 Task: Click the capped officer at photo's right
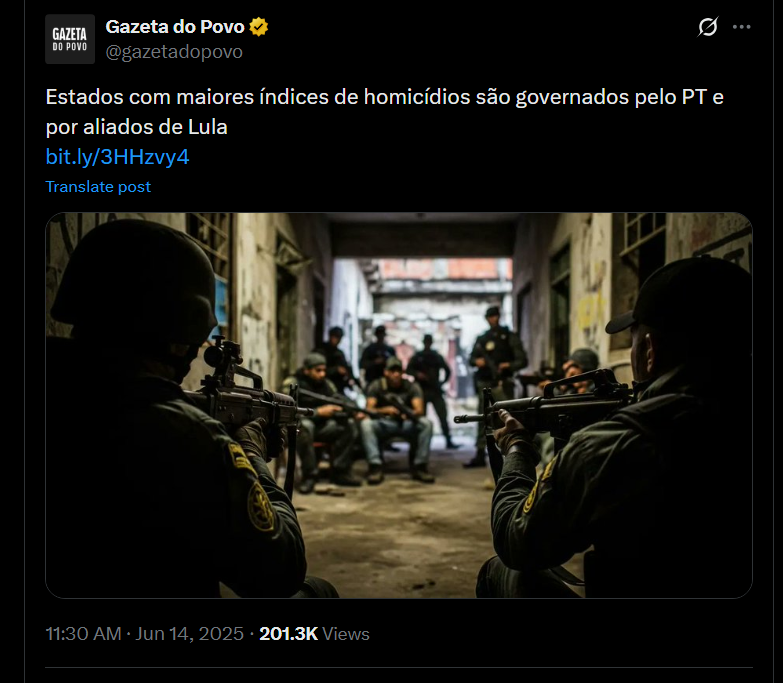click(x=619, y=429)
